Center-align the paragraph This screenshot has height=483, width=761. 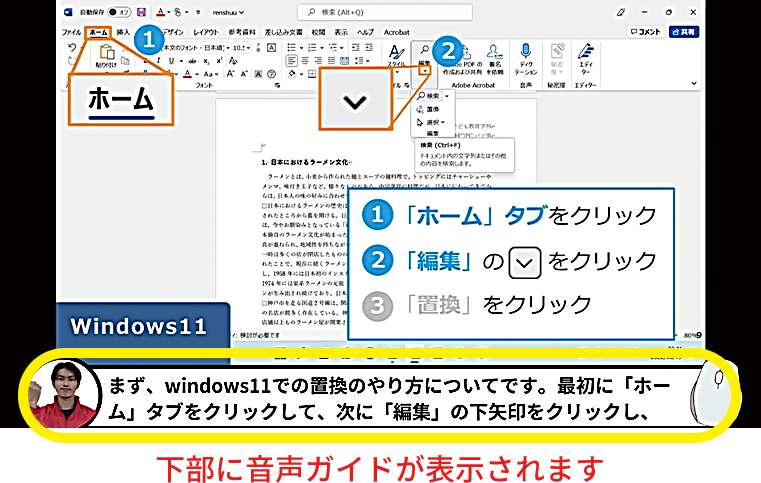coord(305,61)
